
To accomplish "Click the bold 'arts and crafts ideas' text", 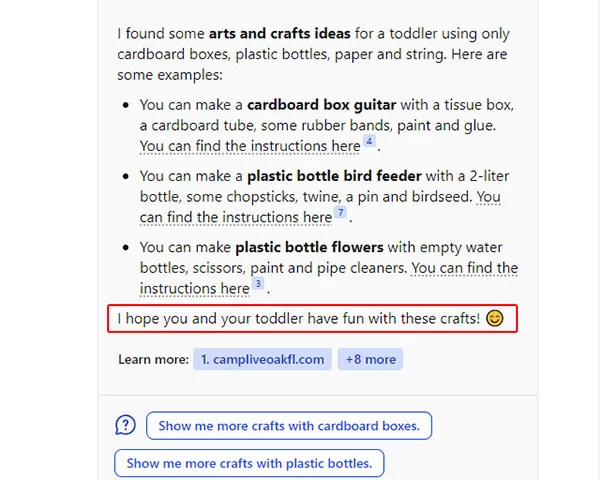I will pos(279,34).
